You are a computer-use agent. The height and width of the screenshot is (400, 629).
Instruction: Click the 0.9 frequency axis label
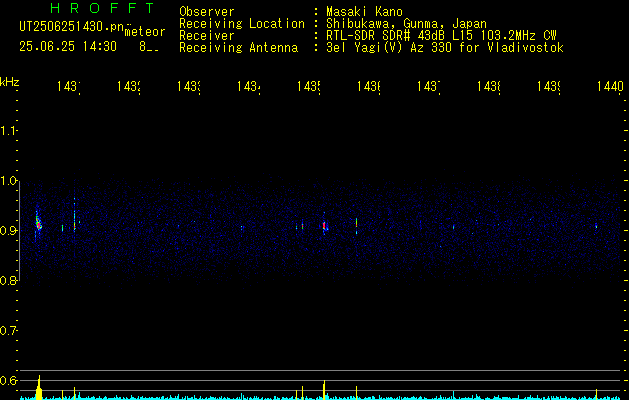tap(9, 231)
